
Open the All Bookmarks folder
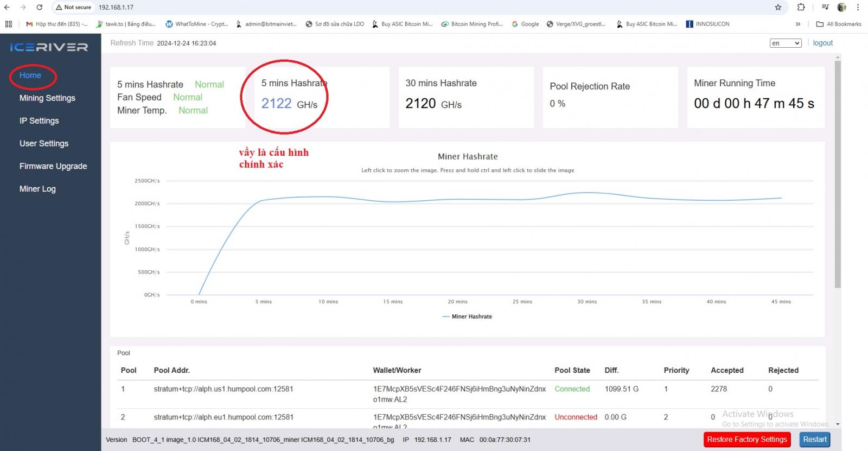point(839,24)
